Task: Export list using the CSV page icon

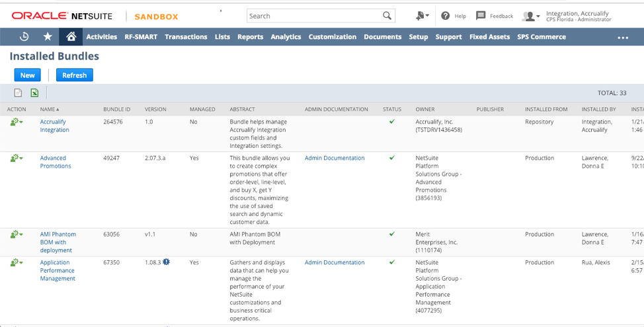Action: (18, 92)
